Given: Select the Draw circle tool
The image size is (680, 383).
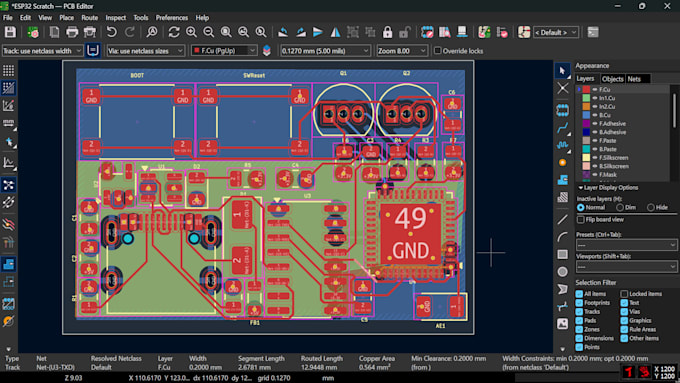Looking at the screenshot, I should [x=562, y=272].
